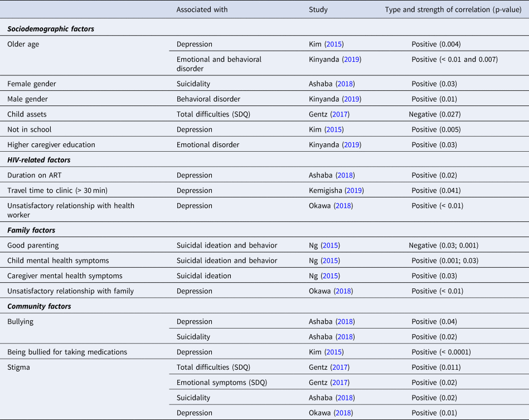This screenshot has height=420, width=529.
Task: Select the Sociodemographic factors section heading
Action: click(x=51, y=29)
